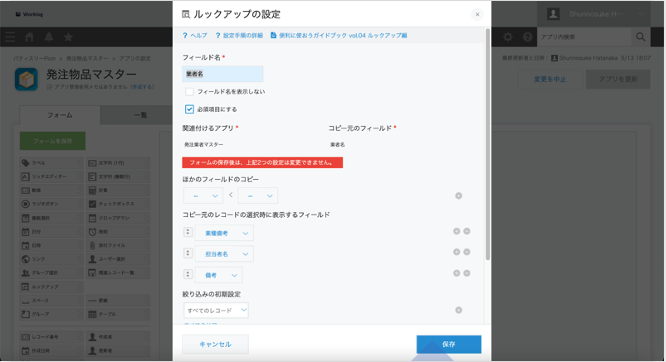
Task: Select the ユーザー選択 field in palette
Action: [x=118, y=259]
